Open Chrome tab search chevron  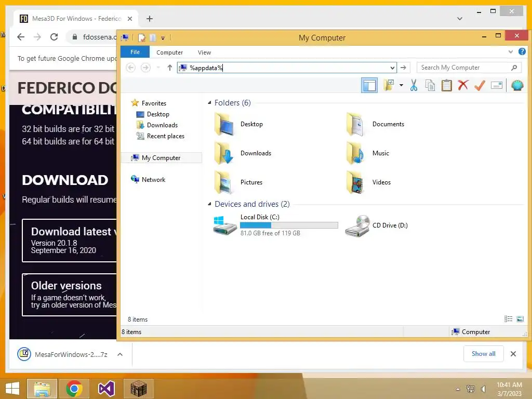point(460,18)
